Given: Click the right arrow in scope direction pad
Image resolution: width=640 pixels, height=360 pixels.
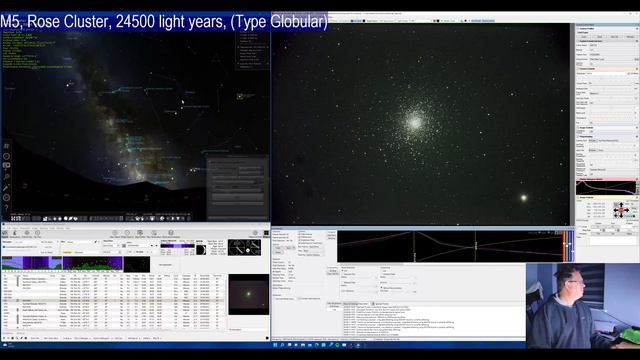Looking at the screenshot, I should 627,210.
